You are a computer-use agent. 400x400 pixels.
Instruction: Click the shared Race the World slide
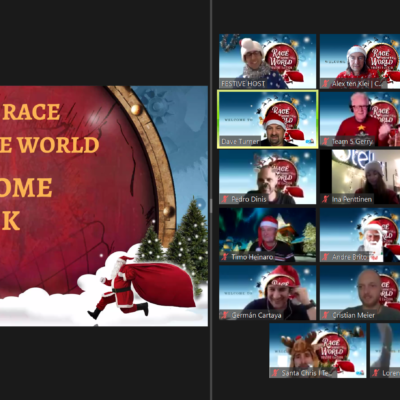point(104,206)
